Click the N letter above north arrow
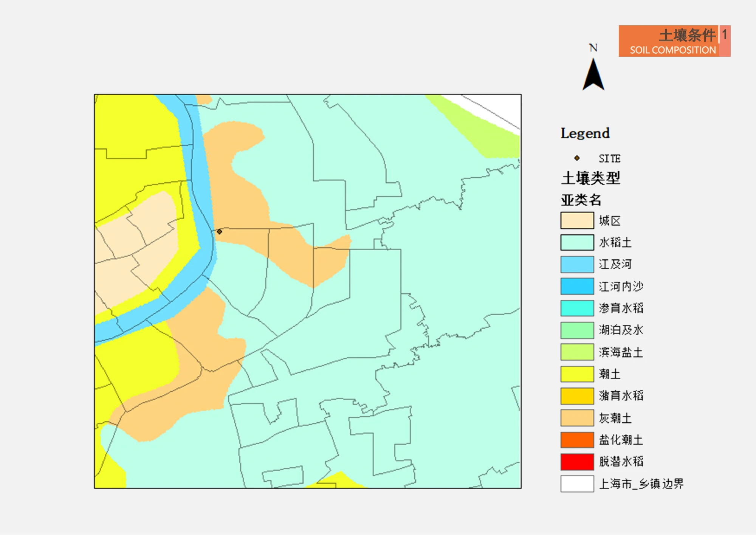 click(593, 48)
